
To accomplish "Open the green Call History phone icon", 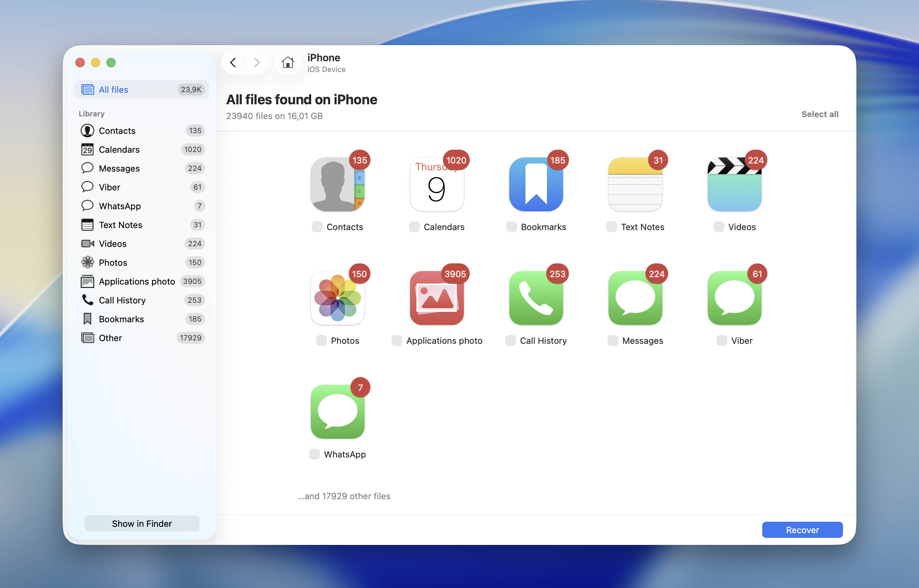I will [x=536, y=298].
